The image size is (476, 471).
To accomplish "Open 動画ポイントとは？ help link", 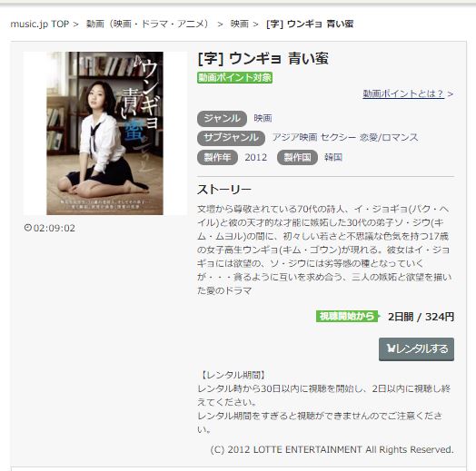I will tap(403, 93).
